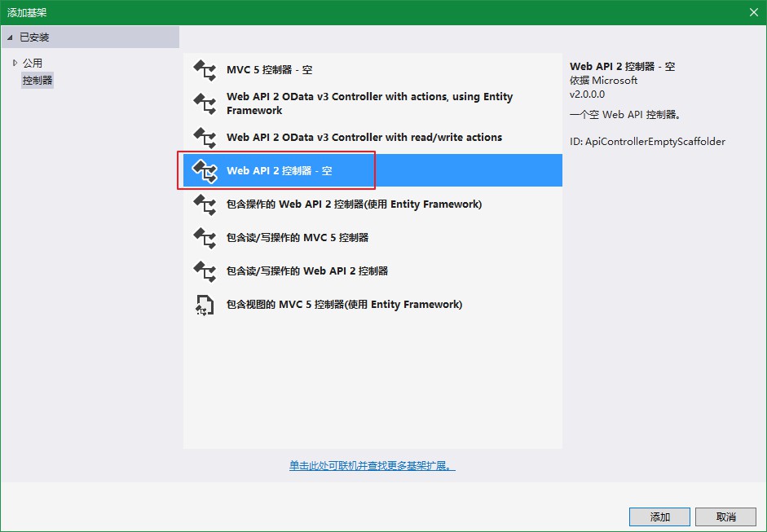The width and height of the screenshot is (767, 532).
Task: Choose the "MVC 5 控制器 - 空" list entry
Action: click(x=269, y=70)
